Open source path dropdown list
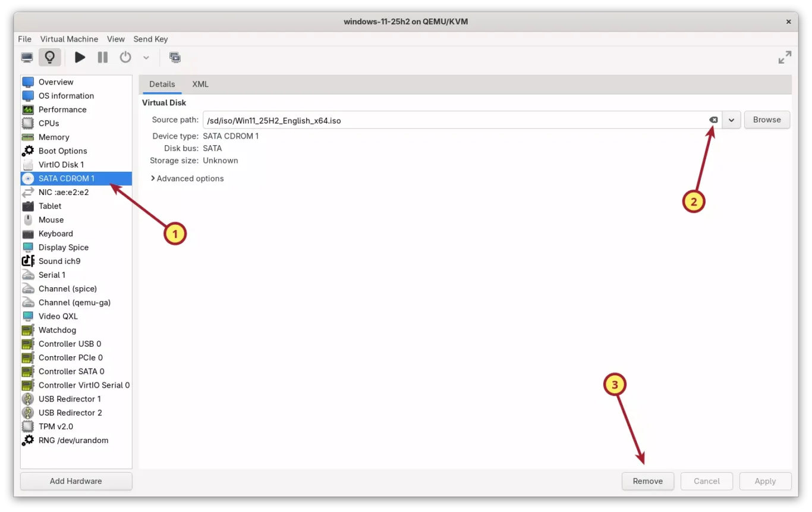The width and height of the screenshot is (812, 512). pos(731,120)
